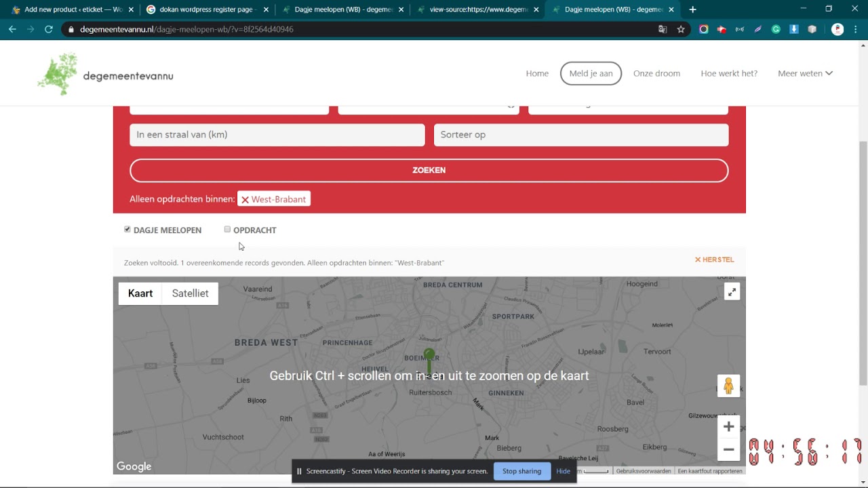The height and width of the screenshot is (488, 868).
Task: Click the Stop sharing button
Action: 521,471
